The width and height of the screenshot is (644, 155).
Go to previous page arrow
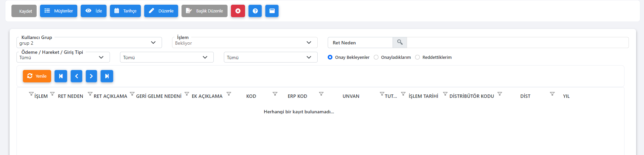(77, 76)
